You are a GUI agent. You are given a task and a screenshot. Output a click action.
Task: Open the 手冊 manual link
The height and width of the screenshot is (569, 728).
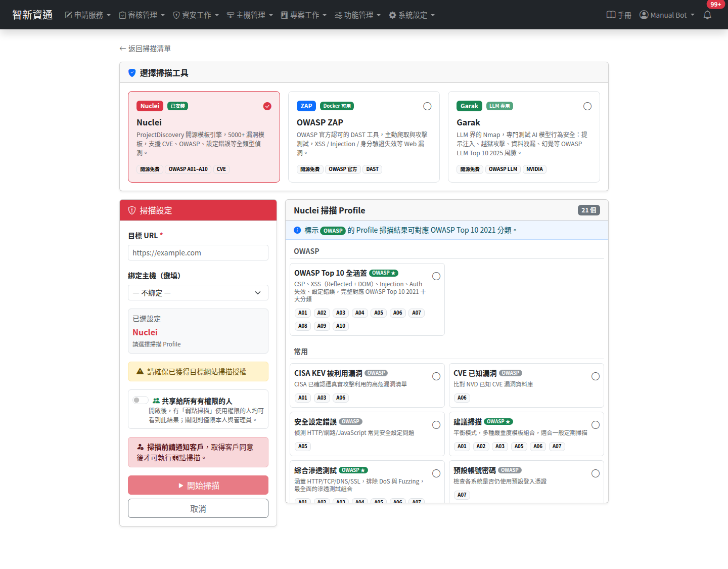point(619,15)
